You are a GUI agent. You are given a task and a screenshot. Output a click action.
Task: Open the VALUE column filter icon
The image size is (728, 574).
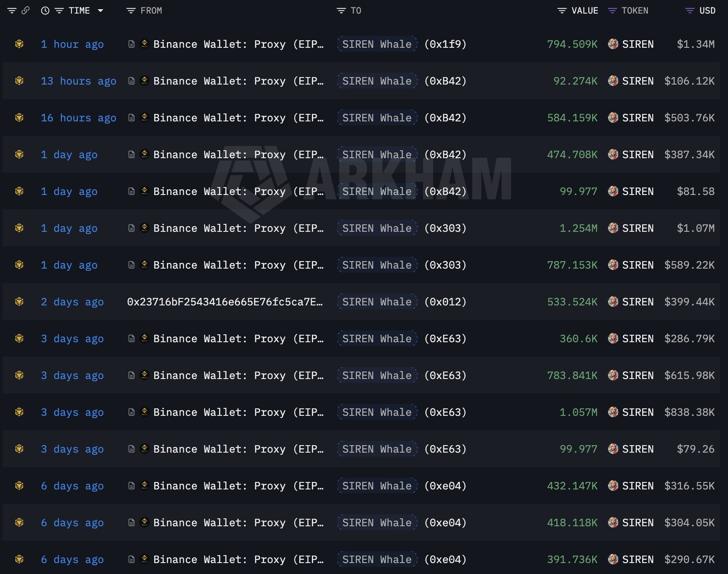tap(562, 11)
